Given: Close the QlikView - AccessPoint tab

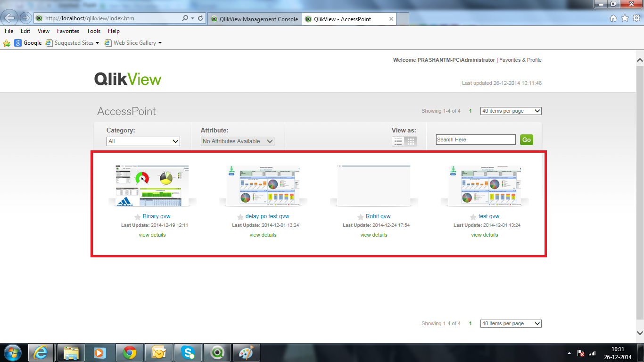Looking at the screenshot, I should pyautogui.click(x=391, y=19).
